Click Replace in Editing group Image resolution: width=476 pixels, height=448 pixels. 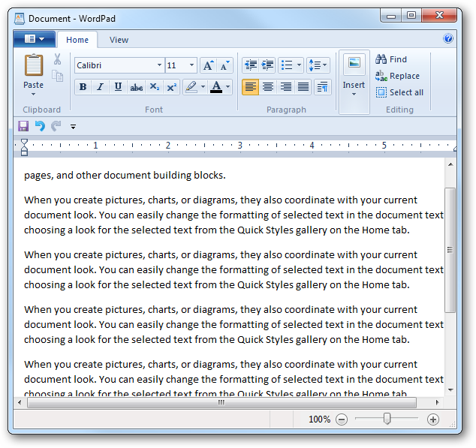[397, 76]
